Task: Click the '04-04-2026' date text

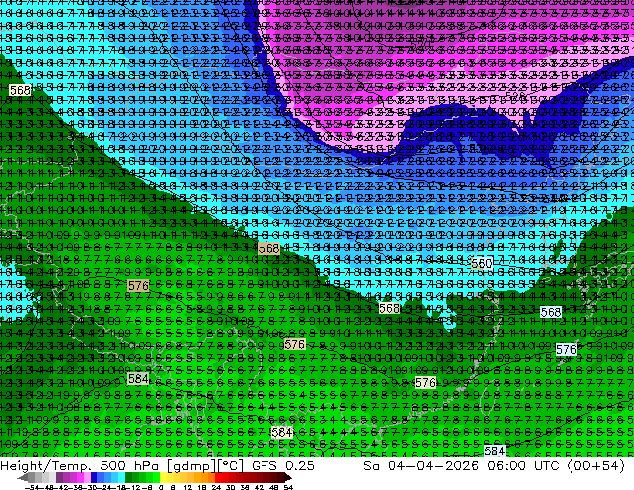Action: coord(433,465)
